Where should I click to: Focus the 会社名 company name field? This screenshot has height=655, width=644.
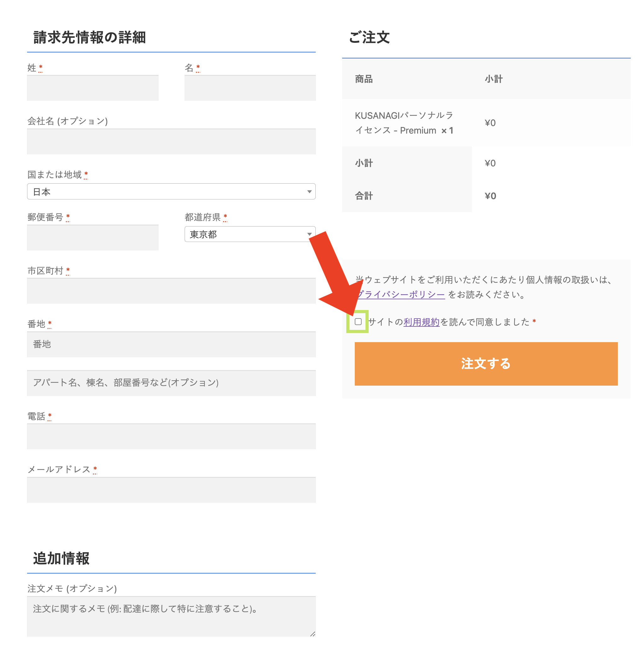(171, 141)
